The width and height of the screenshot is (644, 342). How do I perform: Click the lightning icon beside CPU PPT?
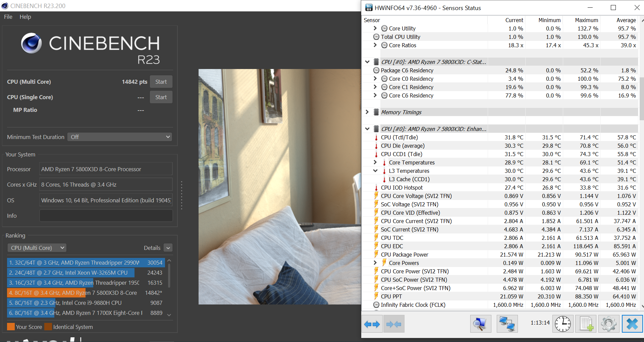pos(376,296)
